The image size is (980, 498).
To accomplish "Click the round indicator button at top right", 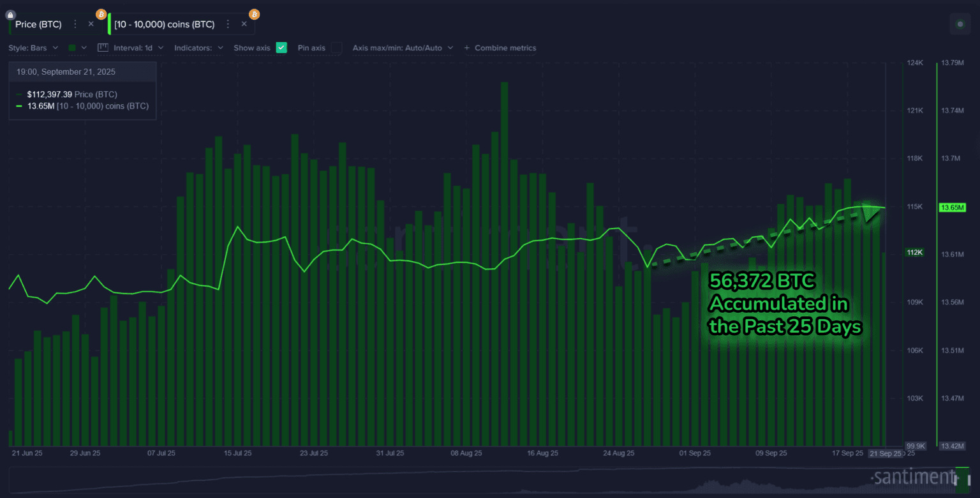I will pos(960,25).
